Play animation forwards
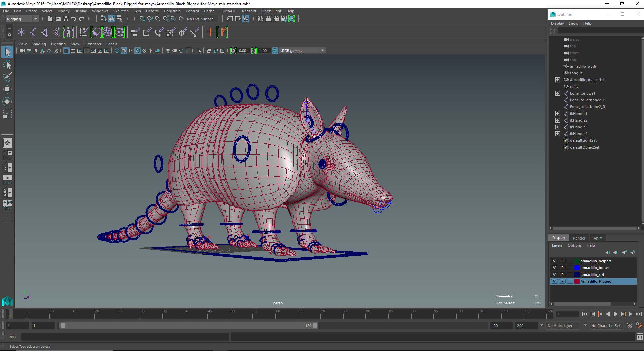This screenshot has width=644, height=351. pyautogui.click(x=616, y=314)
